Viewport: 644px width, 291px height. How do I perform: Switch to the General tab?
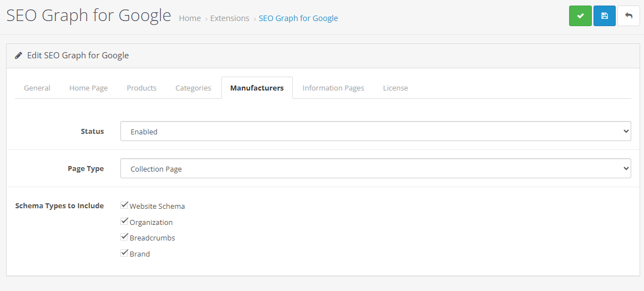point(37,88)
